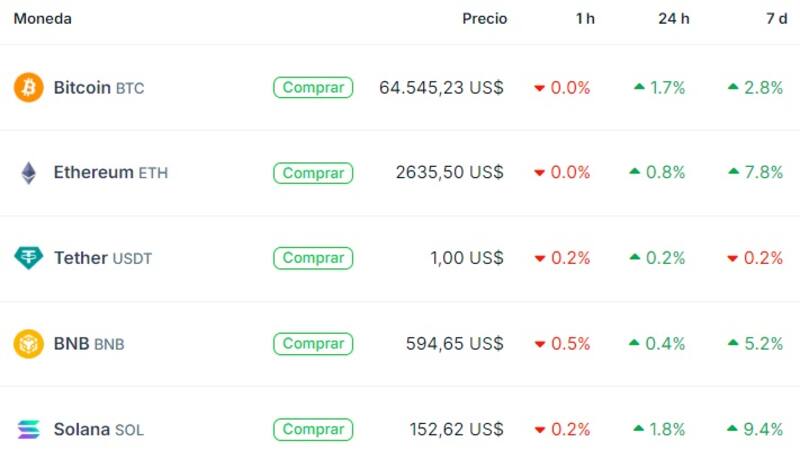800x459 pixels.
Task: Open the Bitcoin BTC name link
Action: (x=98, y=88)
